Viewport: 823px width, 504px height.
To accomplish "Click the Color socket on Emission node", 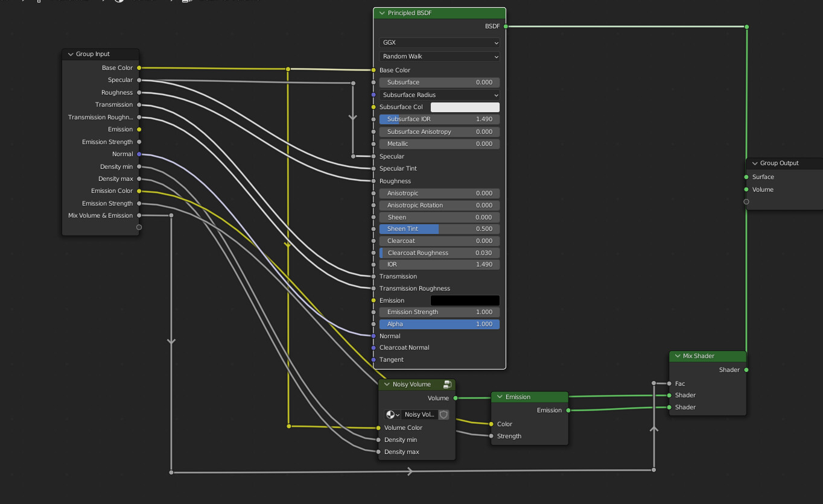I will tap(491, 424).
